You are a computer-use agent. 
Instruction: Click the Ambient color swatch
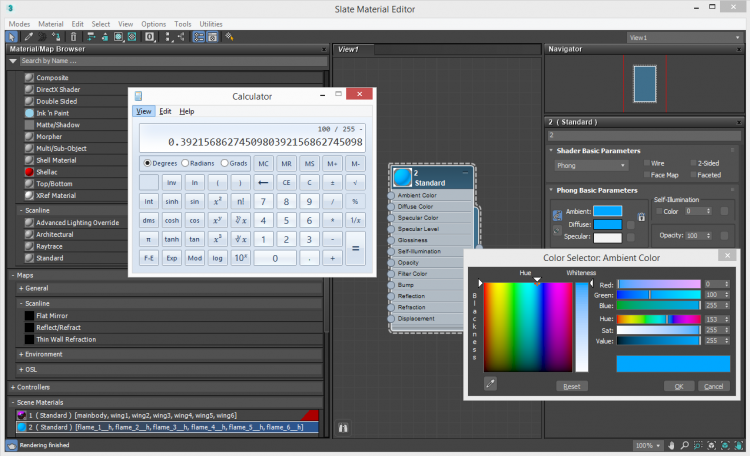coord(607,211)
